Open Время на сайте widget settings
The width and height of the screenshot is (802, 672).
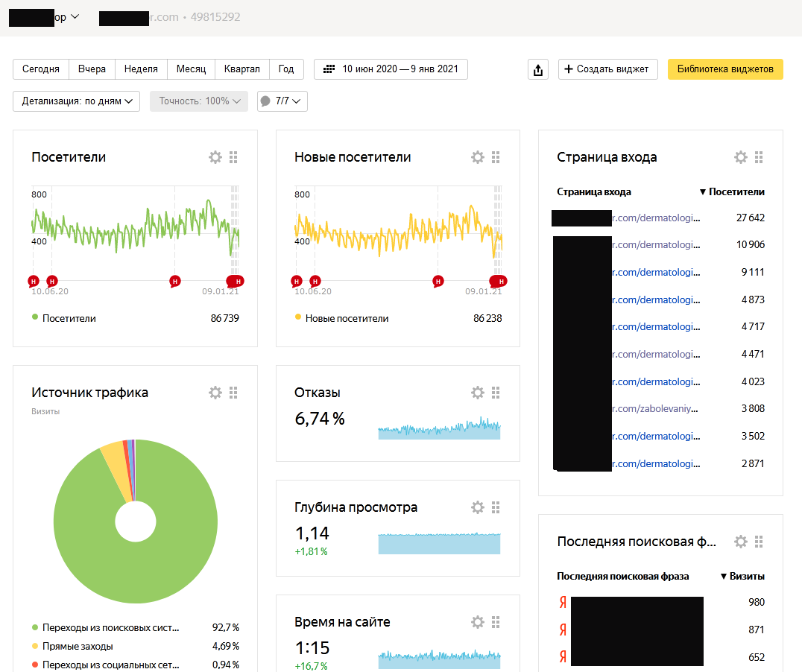click(478, 622)
